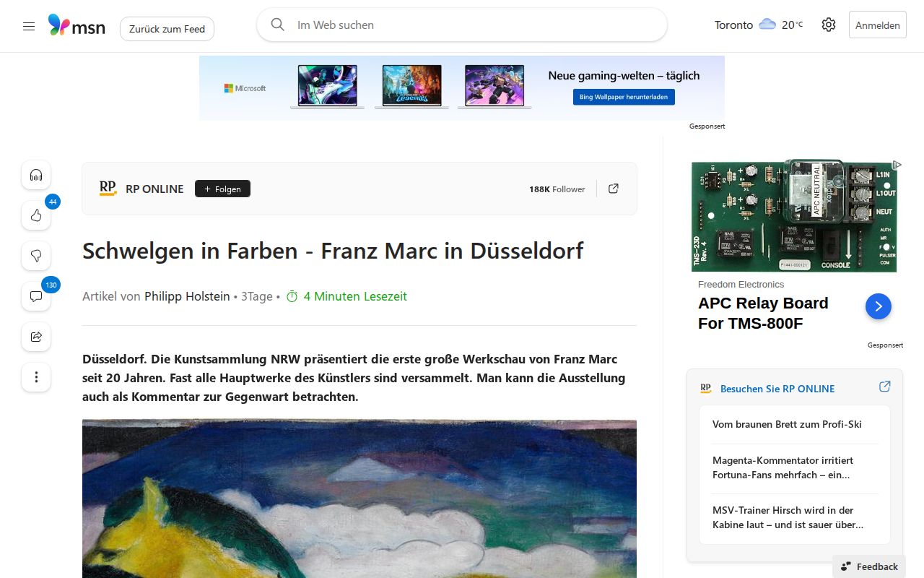Click the 4 Minuten Lesezeit label

[x=355, y=296]
